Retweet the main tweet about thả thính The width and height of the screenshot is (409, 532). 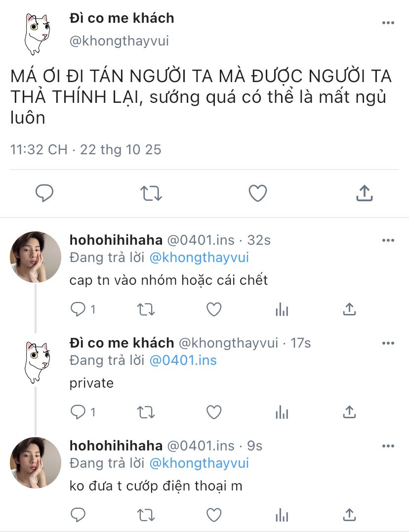(x=151, y=193)
